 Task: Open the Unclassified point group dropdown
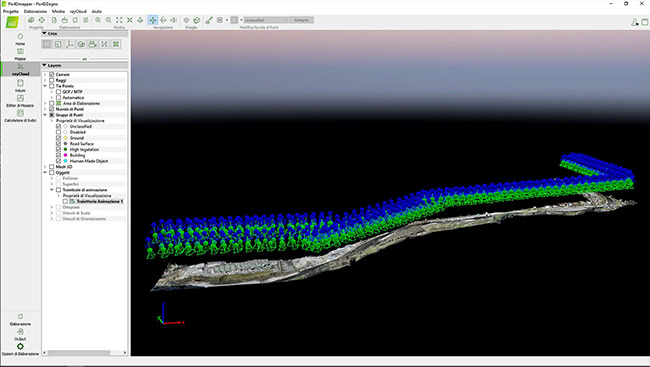(x=266, y=20)
